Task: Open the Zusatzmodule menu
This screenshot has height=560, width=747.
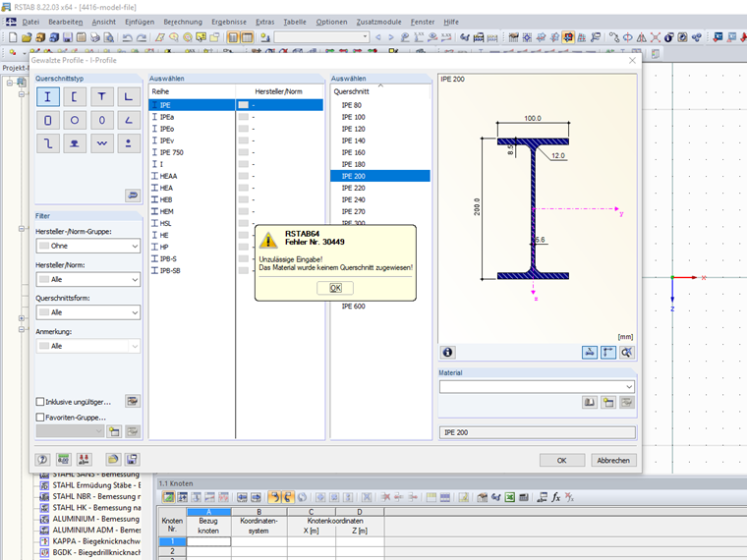Action: [x=377, y=22]
